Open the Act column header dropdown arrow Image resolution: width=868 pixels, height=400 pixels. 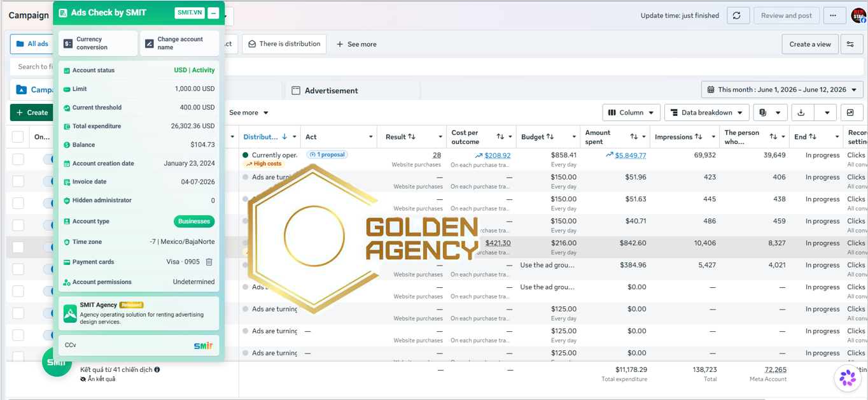pos(371,137)
